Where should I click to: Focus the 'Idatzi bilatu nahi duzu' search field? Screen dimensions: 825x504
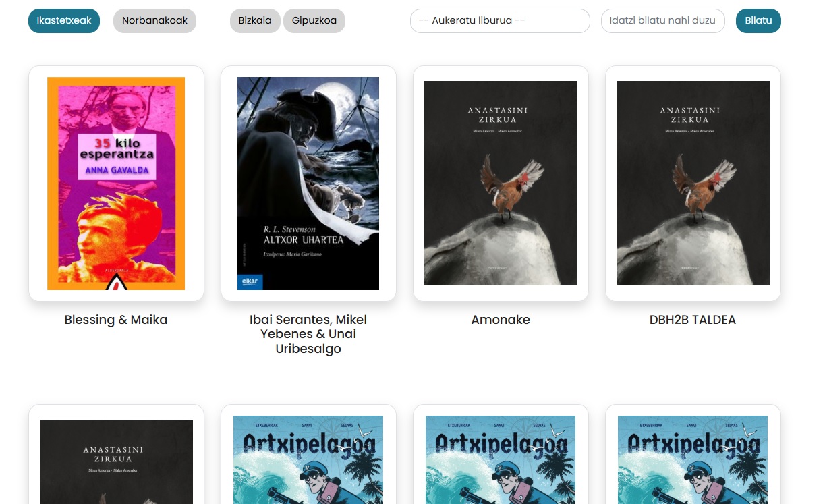coord(662,20)
